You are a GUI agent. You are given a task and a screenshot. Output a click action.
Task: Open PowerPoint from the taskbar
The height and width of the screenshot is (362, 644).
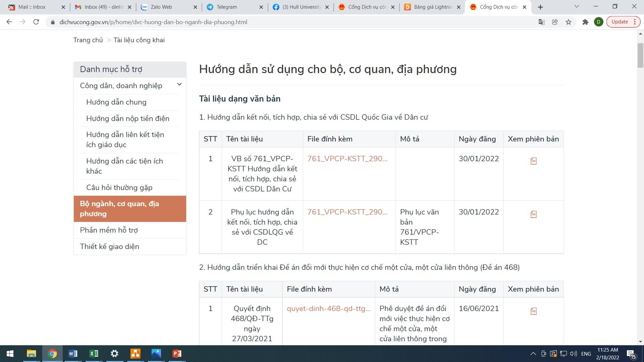[177, 354]
